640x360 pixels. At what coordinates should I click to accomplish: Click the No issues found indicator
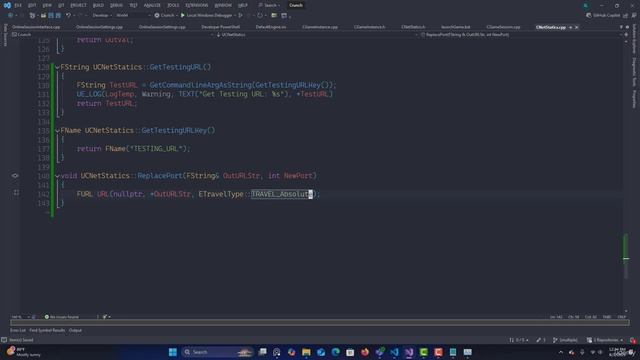point(61,317)
